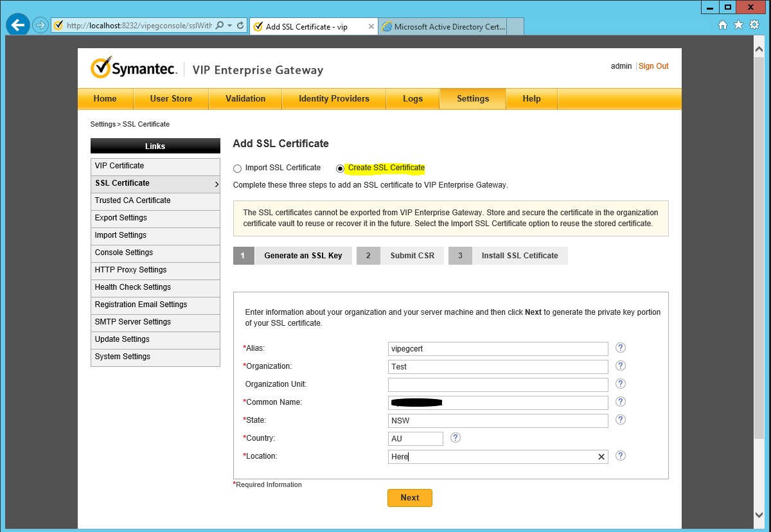Screen dimensions: 771x532
Task: Open Export Settings sidebar link
Action: point(155,218)
